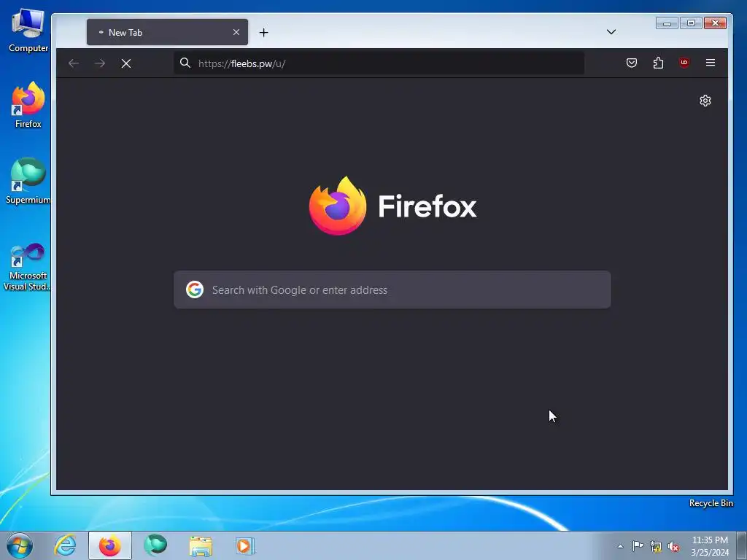
Task: Open the Pocket save icon
Action: point(631,63)
